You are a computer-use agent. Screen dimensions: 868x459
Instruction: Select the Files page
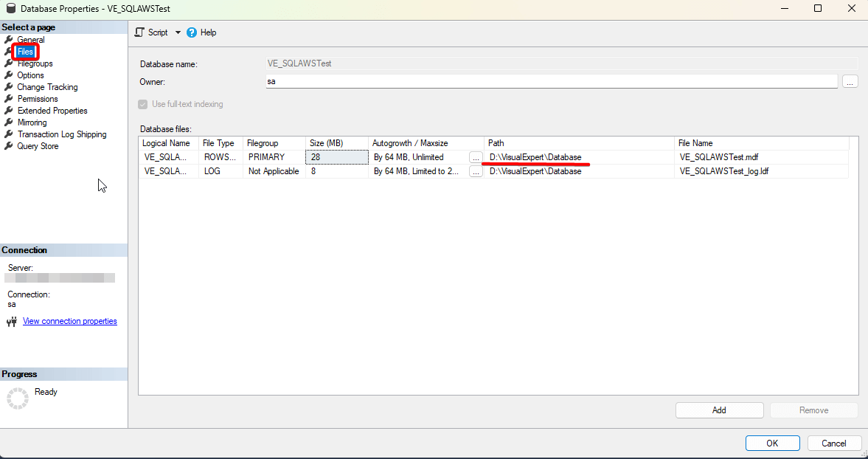coord(26,52)
